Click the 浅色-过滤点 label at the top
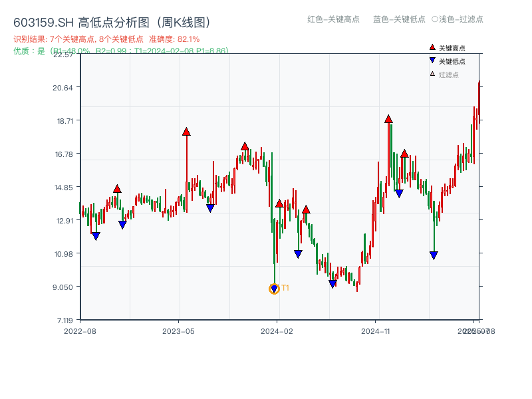The width and height of the screenshot is (532, 399). (x=461, y=19)
